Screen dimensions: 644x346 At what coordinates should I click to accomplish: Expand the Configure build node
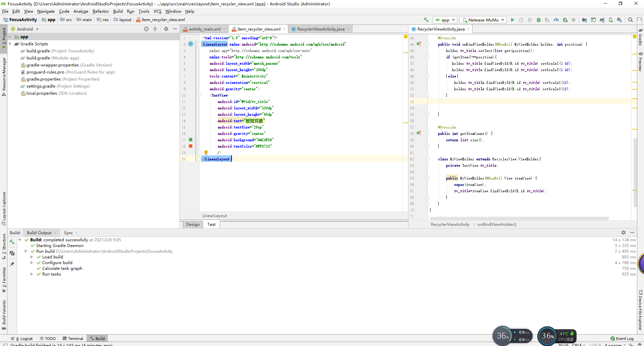(x=32, y=262)
